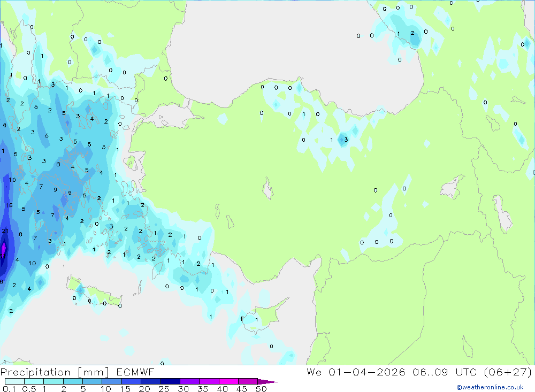Click the 2–5 mm legend color swatch
The height and width of the screenshot is (392, 535).
[73, 381]
